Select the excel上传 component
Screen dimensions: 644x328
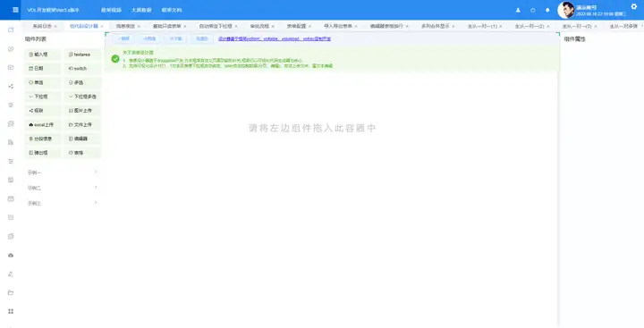(43, 125)
